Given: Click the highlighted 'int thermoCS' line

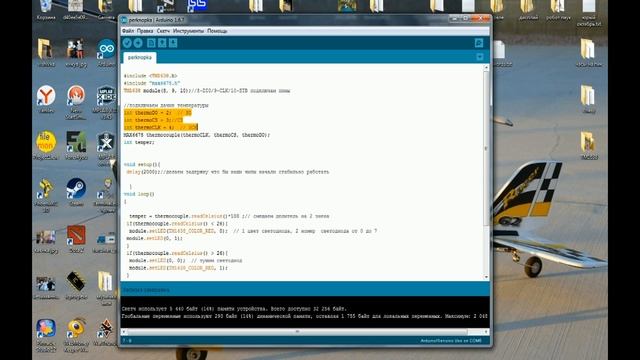Looking at the screenshot, I should click(153, 120).
